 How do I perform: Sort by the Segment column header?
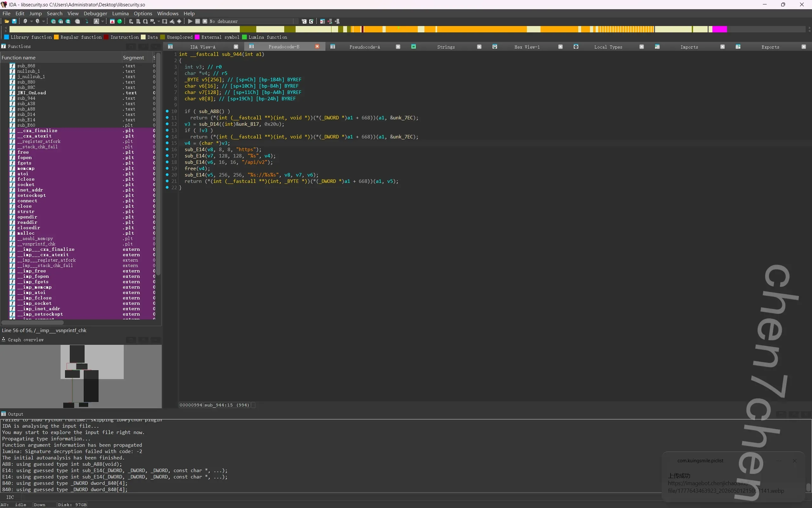tap(137, 57)
